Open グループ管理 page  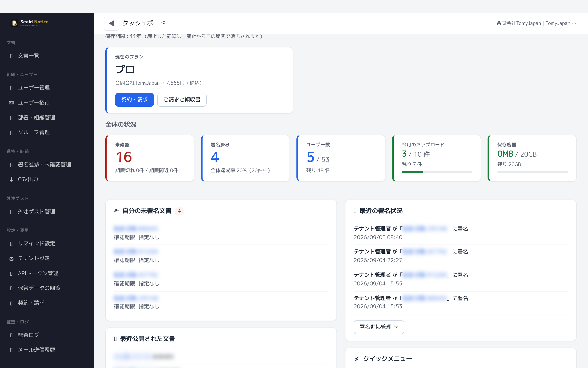[x=47, y=132]
